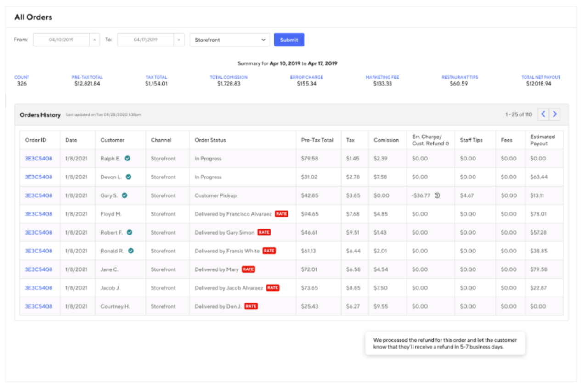Expand the channel selector chevron

click(x=264, y=40)
